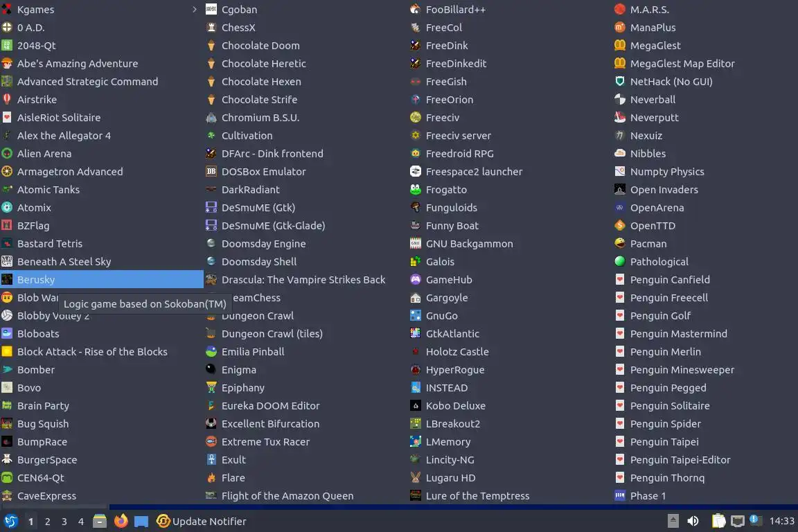
Task: Click 'Armagetron Advanced'
Action: tap(70, 172)
